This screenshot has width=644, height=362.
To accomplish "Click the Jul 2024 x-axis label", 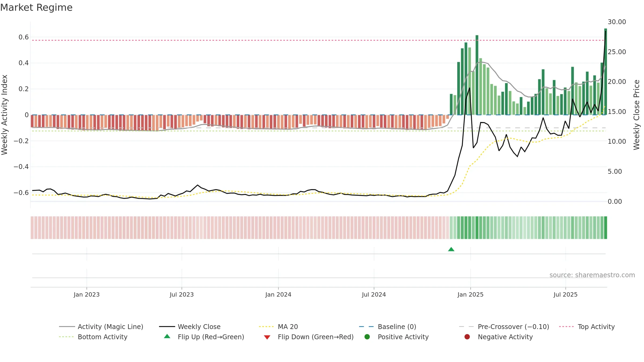I will click(374, 294).
